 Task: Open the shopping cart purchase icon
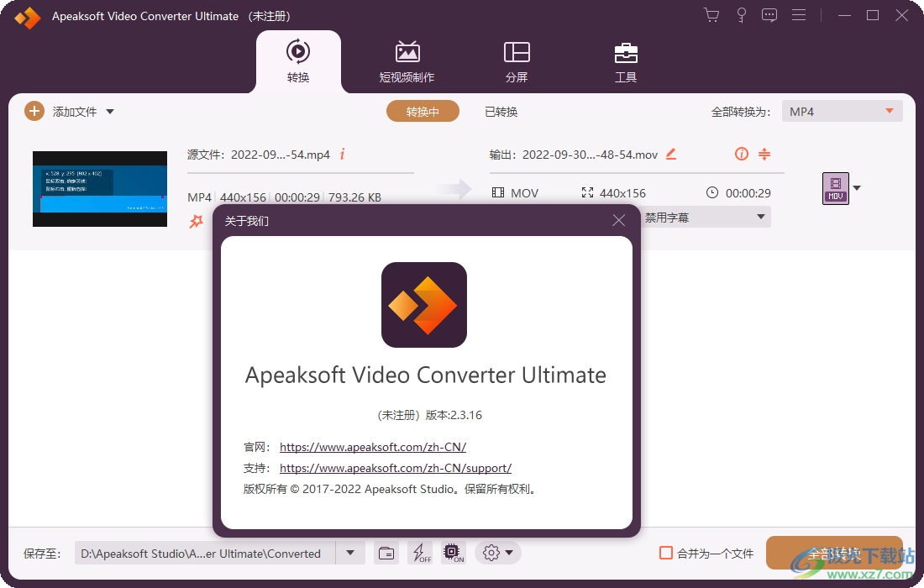point(711,15)
